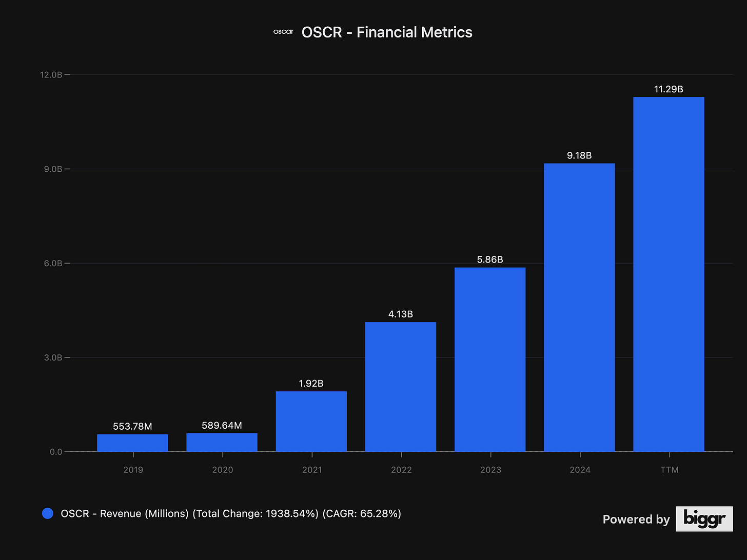Click the 2023 x-axis label
The width and height of the screenshot is (747, 560).
click(x=490, y=470)
